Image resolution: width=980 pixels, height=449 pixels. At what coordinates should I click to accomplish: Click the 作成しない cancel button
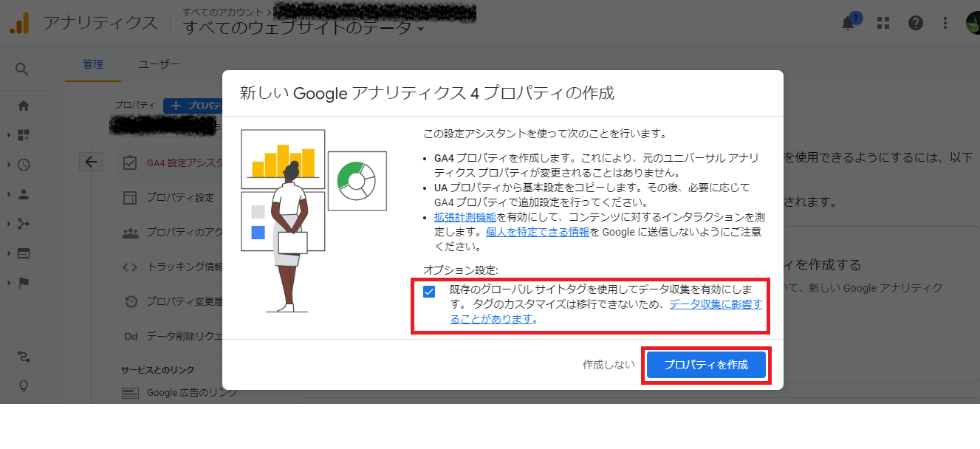point(608,365)
